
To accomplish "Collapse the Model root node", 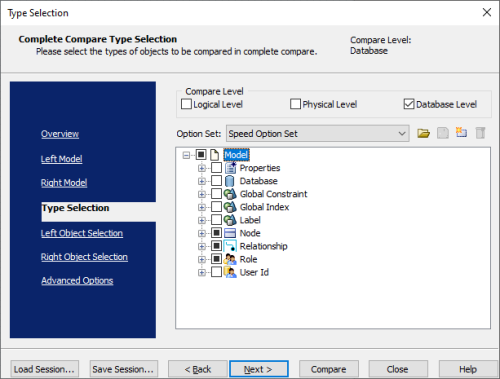I will click(186, 155).
